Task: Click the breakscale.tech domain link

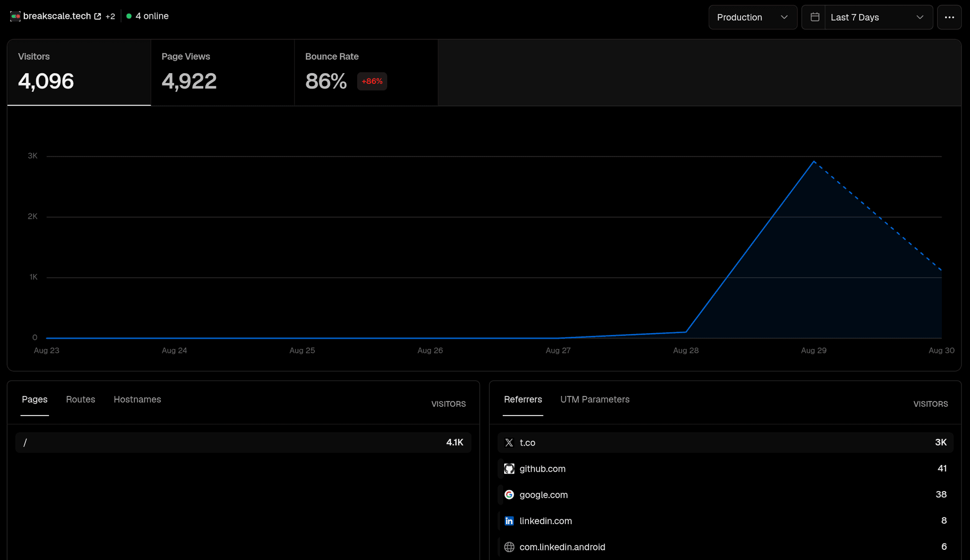Action: coord(57,16)
